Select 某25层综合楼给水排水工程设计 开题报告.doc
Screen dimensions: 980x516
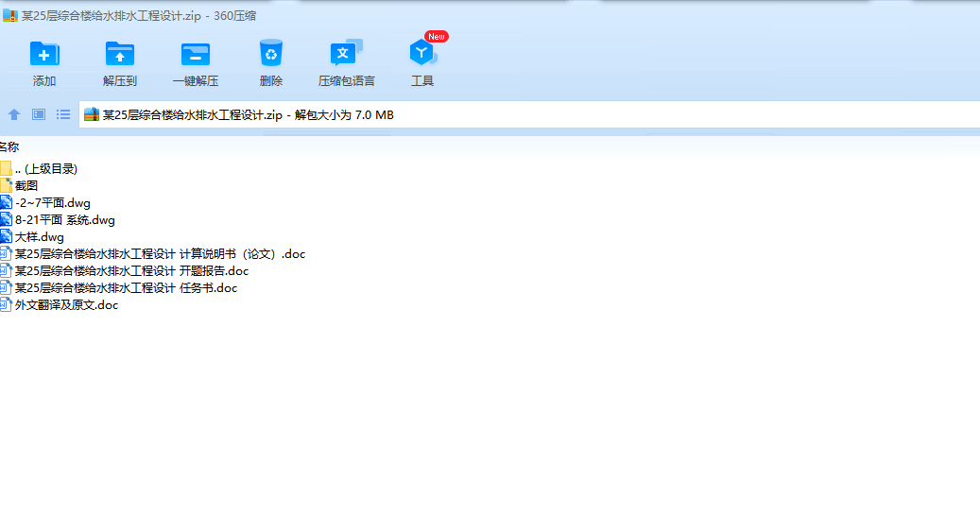click(132, 270)
